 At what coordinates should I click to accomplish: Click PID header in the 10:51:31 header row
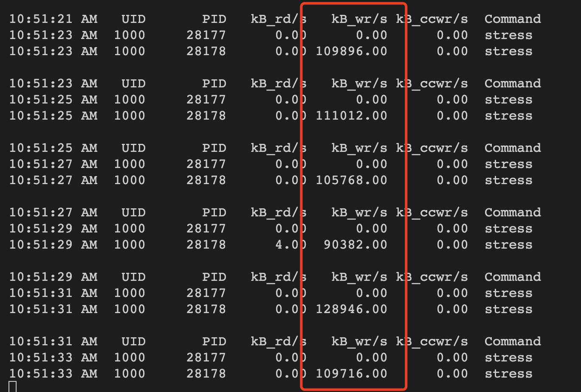coord(214,342)
